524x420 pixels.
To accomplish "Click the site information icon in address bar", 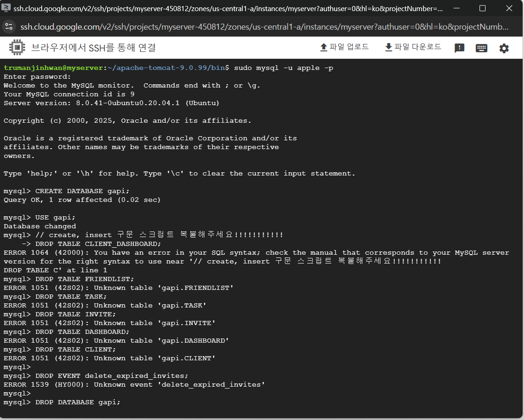I will (x=9, y=26).
